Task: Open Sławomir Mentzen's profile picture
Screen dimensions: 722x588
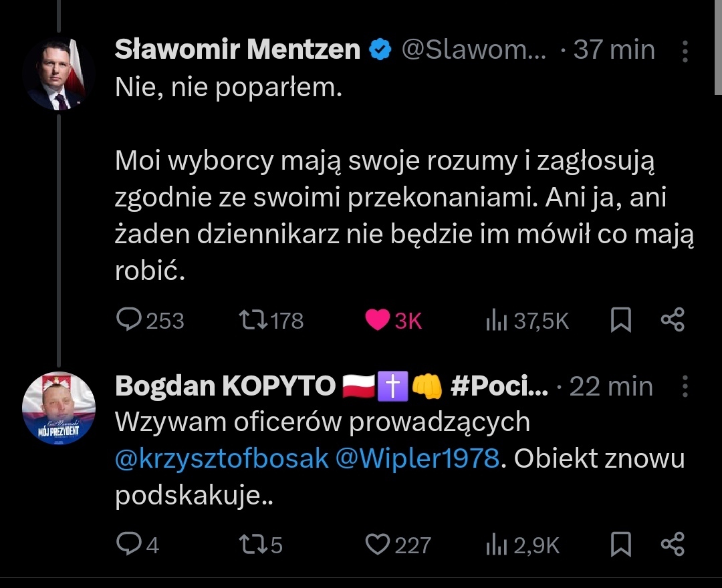Action: point(59,73)
